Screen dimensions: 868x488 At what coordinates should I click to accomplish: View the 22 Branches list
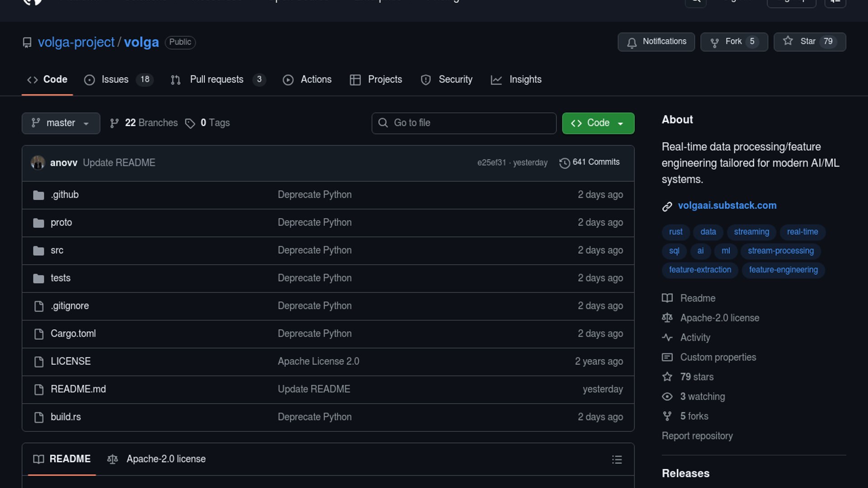151,123
